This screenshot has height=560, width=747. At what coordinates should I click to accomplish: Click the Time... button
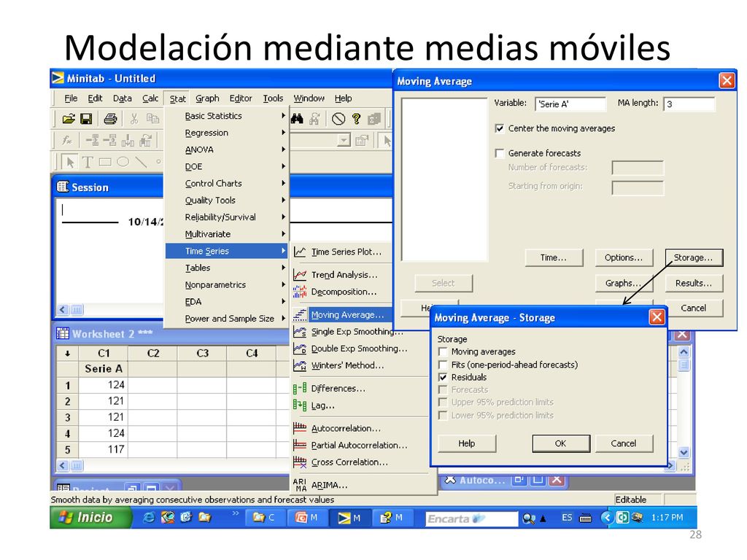tap(554, 257)
